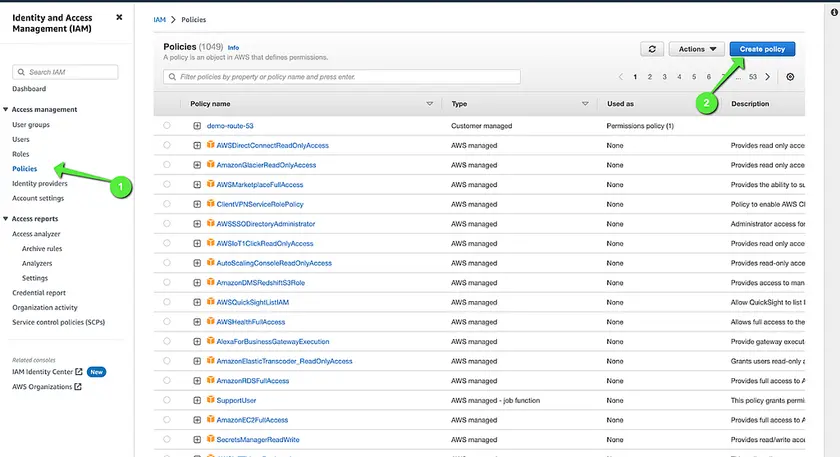Open Users in the sidebar

pyautogui.click(x=21, y=139)
